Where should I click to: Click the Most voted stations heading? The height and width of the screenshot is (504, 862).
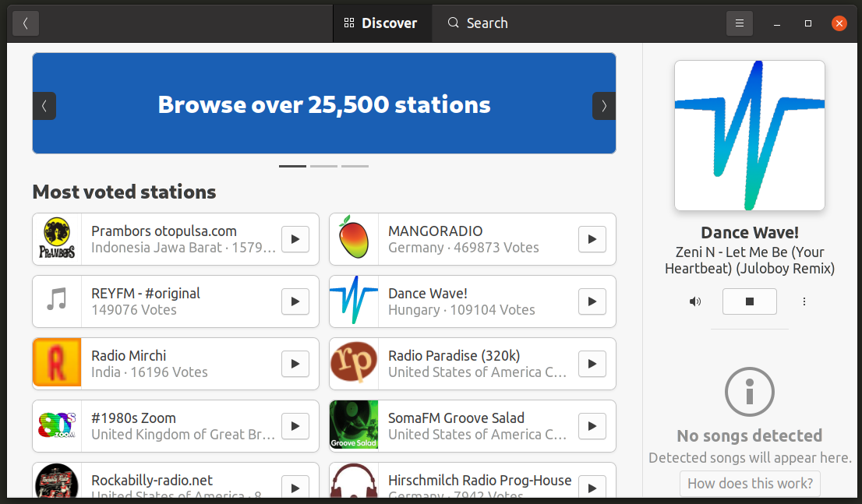click(124, 192)
